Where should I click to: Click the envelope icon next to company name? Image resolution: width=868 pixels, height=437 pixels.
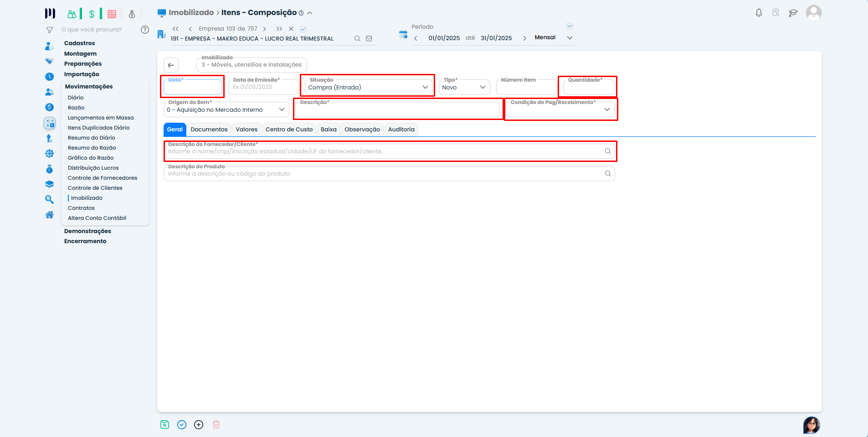pos(369,39)
